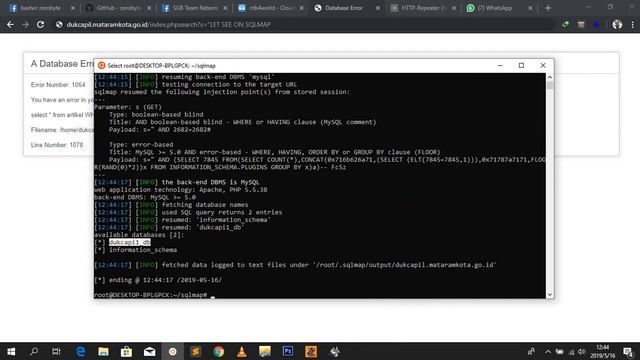Open network status in system tray
Screen dimensions: 640x360
coord(571,351)
